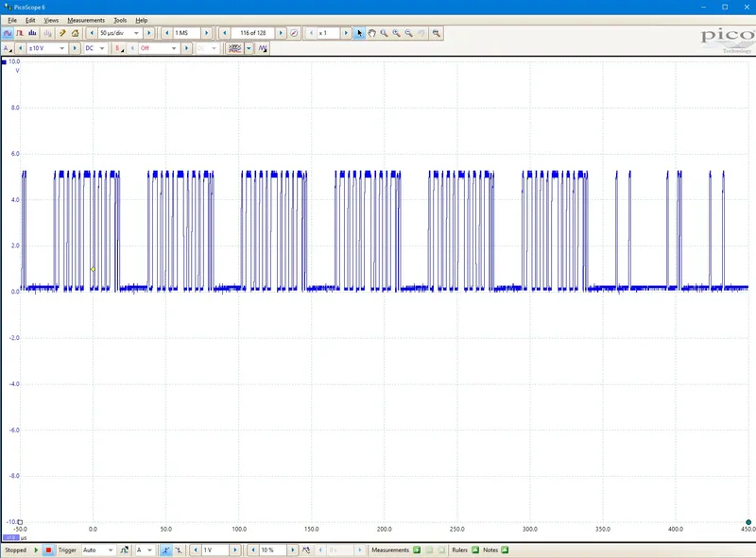Click the home setup icon
Screen dimensions: 756x558
click(75, 33)
